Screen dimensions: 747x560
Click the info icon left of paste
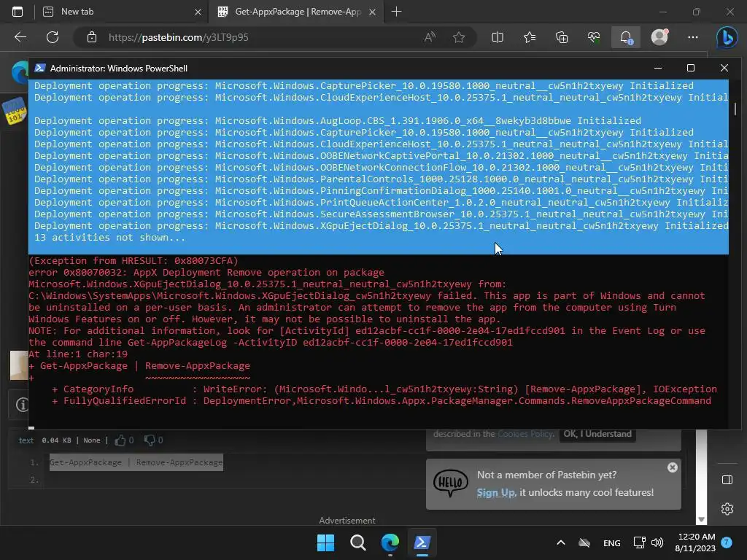(x=22, y=405)
